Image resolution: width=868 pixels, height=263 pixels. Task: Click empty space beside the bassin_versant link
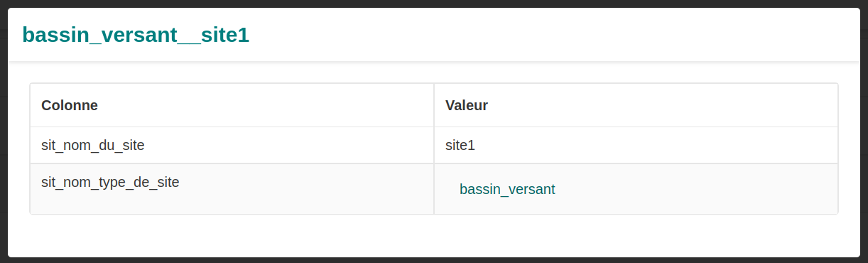pos(696,189)
